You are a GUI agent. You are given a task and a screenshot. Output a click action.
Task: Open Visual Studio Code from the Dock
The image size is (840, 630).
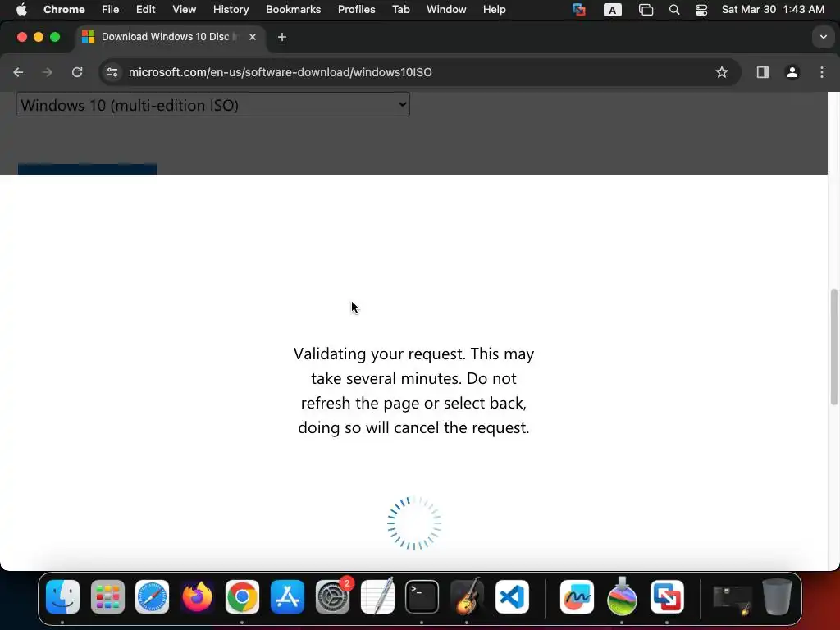512,596
